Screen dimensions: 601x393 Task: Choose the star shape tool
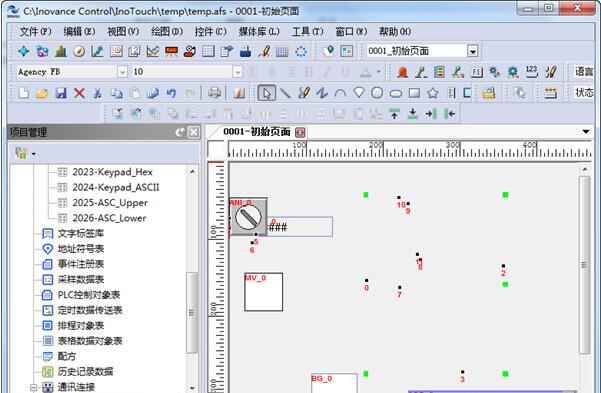click(433, 93)
